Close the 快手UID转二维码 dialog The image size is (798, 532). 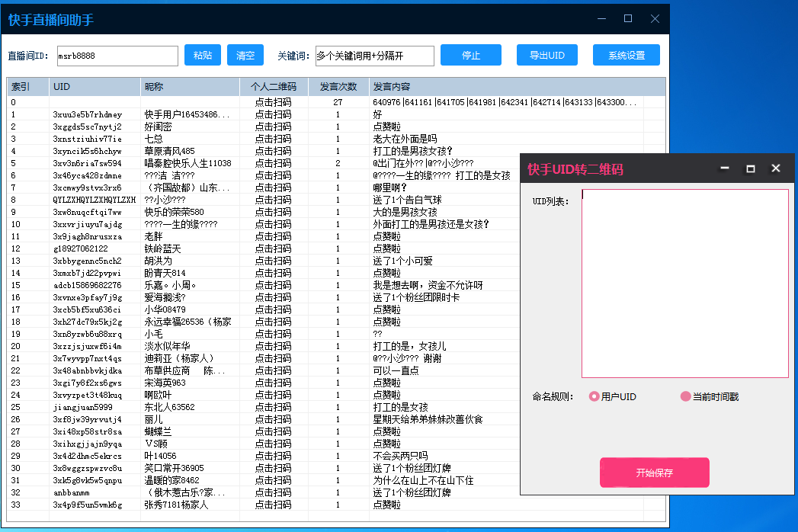pos(776,168)
